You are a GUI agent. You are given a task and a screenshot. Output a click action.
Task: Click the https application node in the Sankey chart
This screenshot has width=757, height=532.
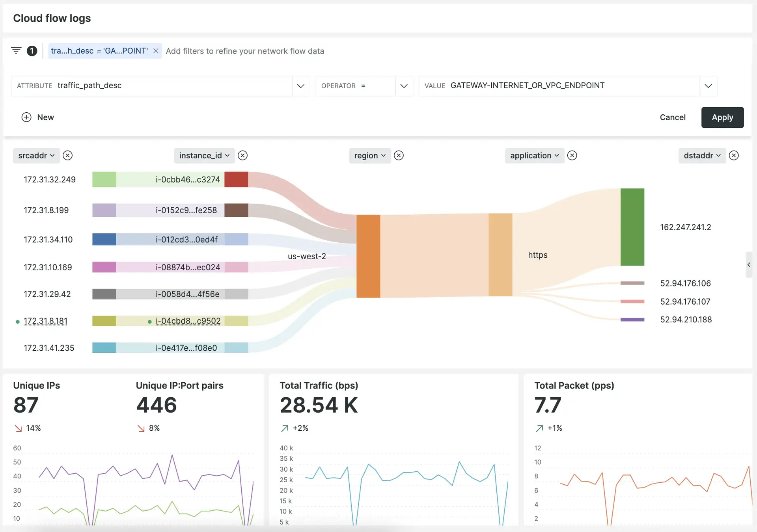tap(501, 254)
